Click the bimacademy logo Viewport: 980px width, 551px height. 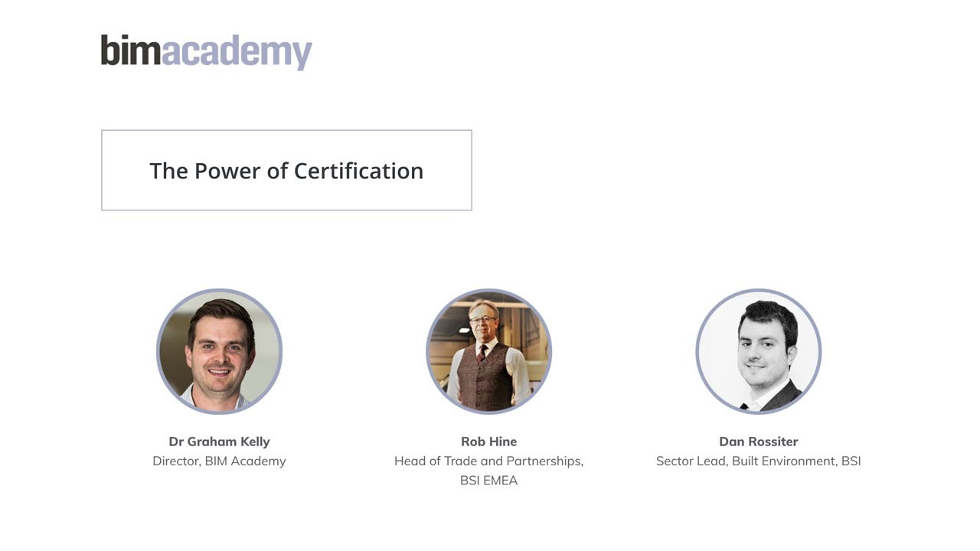[x=207, y=52]
